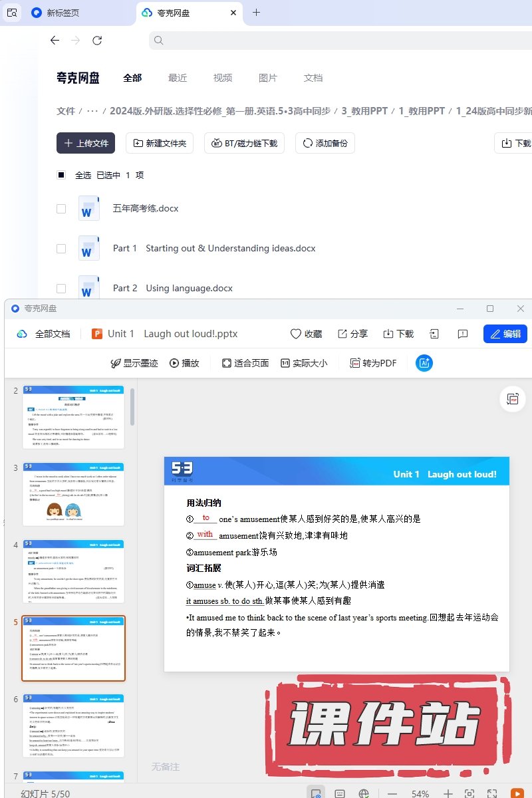Screen dimensions: 532x798
Task: Toggle the notes panel icon in status bar
Action: coord(340,793)
